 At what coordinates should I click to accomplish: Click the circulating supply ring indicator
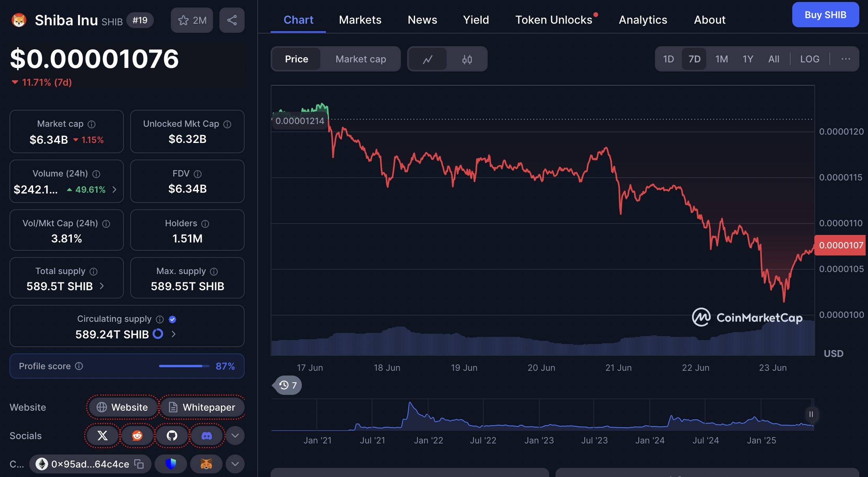(x=158, y=334)
